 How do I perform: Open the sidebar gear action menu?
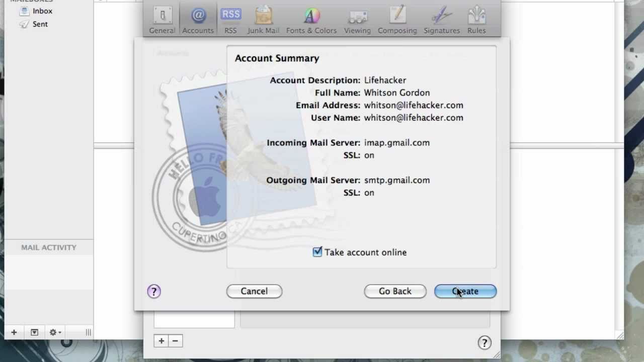(x=55, y=332)
